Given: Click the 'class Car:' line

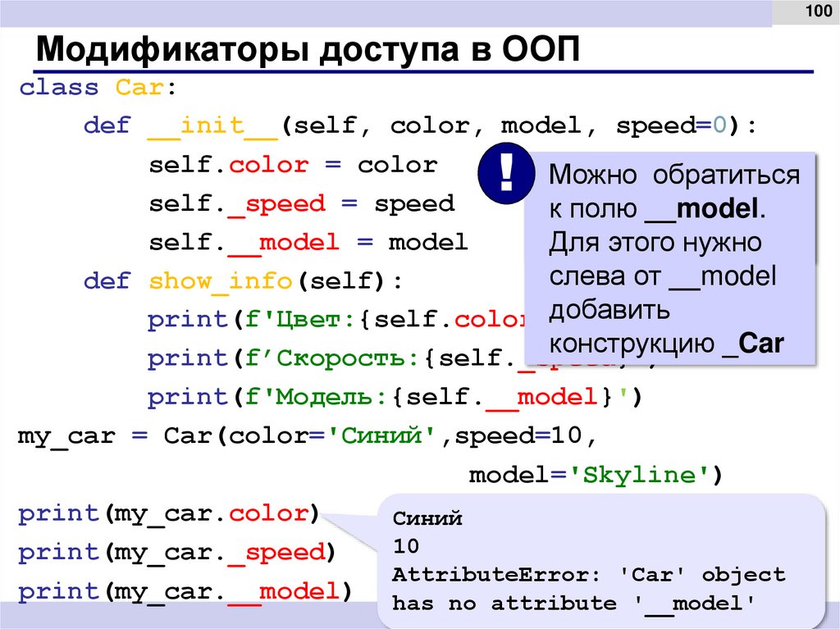Looking at the screenshot, I should tap(98, 87).
